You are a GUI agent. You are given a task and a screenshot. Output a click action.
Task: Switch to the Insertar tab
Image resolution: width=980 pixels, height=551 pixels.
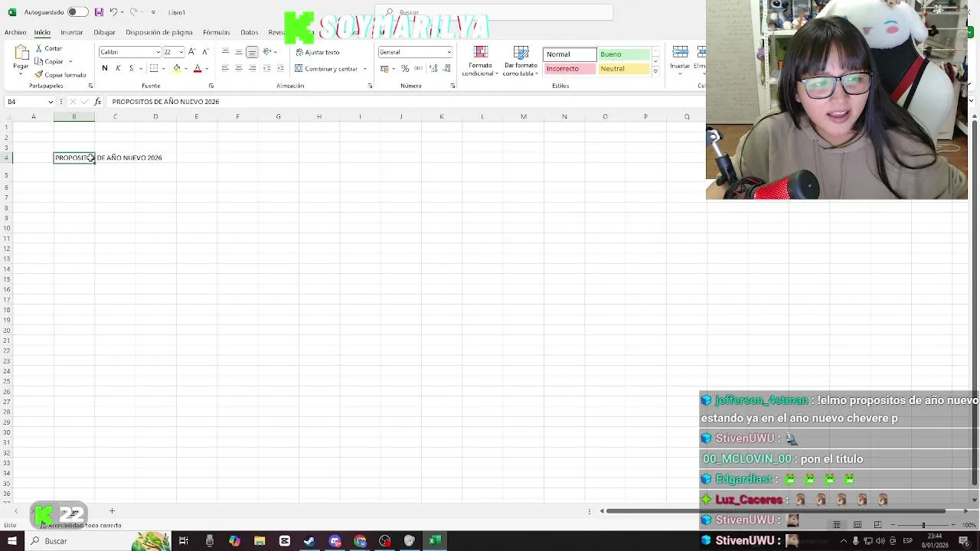click(x=71, y=32)
